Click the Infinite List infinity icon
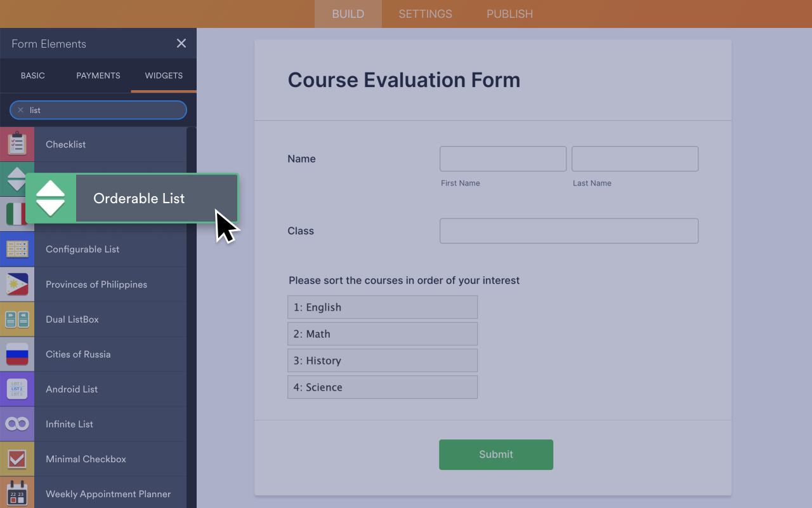This screenshot has width=812, height=508. (x=17, y=424)
